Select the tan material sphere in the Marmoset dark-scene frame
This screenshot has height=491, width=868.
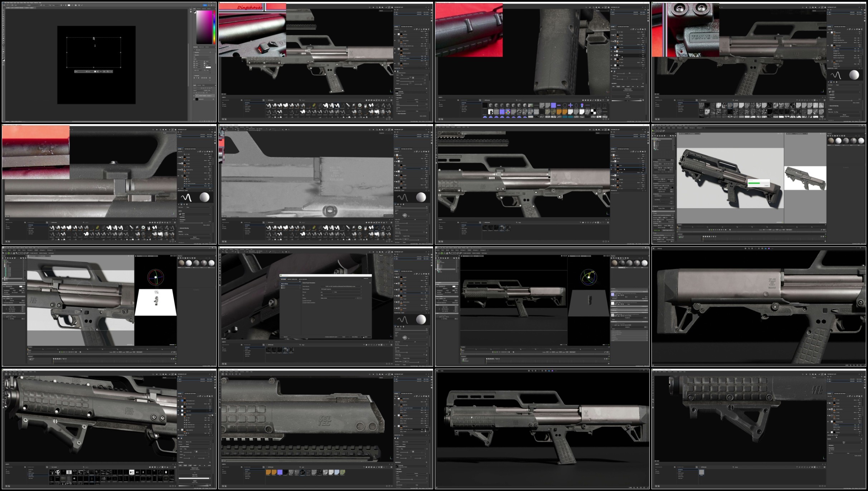tap(614, 263)
